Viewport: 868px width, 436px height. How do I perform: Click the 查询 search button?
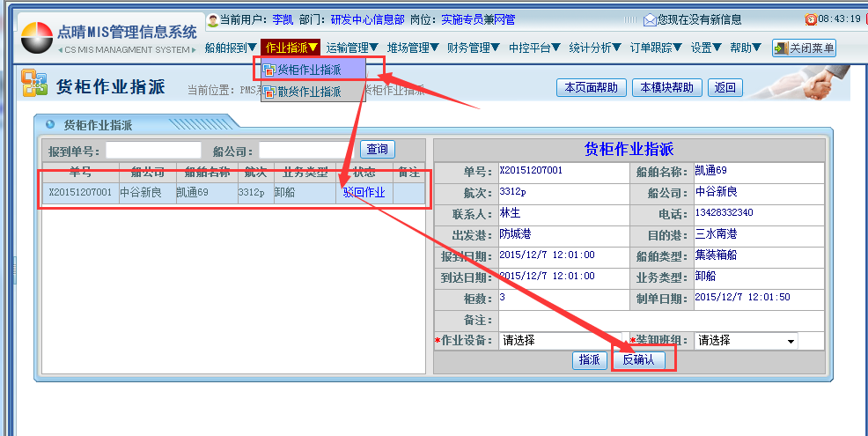377,150
